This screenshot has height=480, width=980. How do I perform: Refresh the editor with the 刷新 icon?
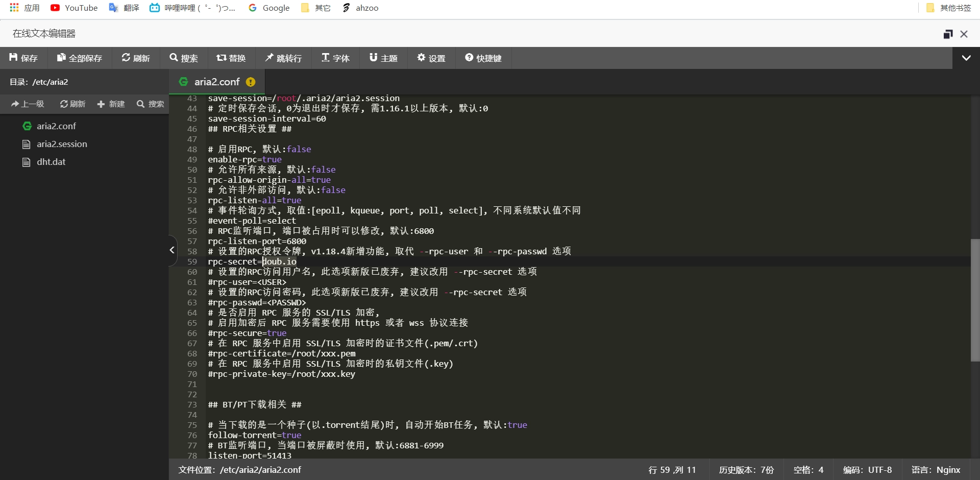click(x=135, y=58)
